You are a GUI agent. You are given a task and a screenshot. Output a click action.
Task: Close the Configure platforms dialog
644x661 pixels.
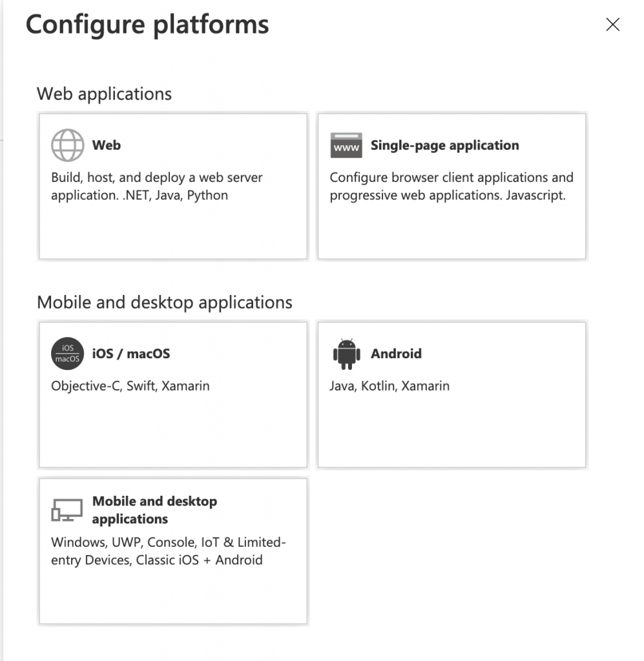pyautogui.click(x=612, y=25)
